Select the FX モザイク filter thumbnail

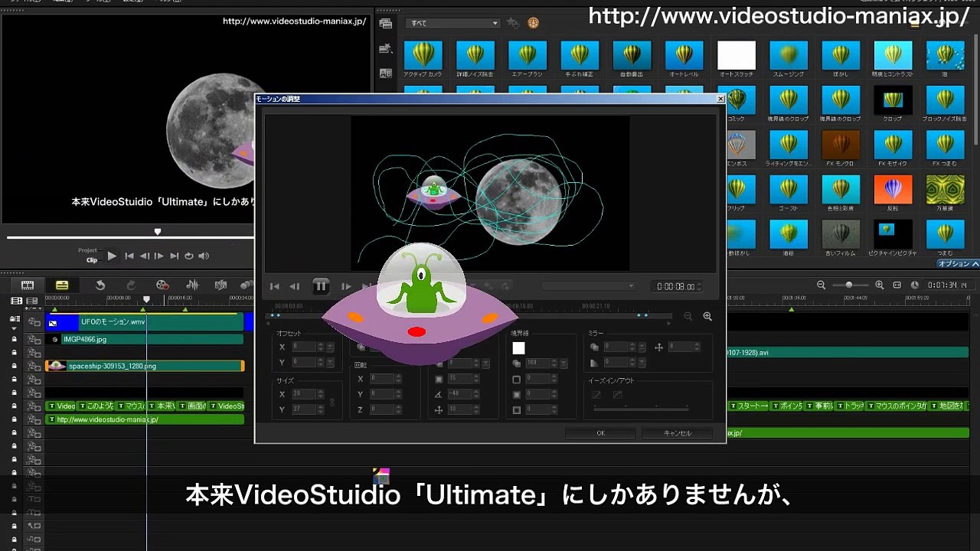point(893,145)
